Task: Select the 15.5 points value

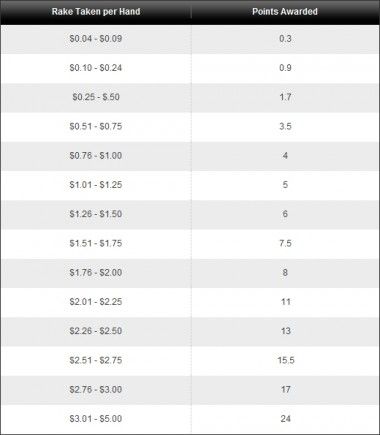Action: click(286, 360)
